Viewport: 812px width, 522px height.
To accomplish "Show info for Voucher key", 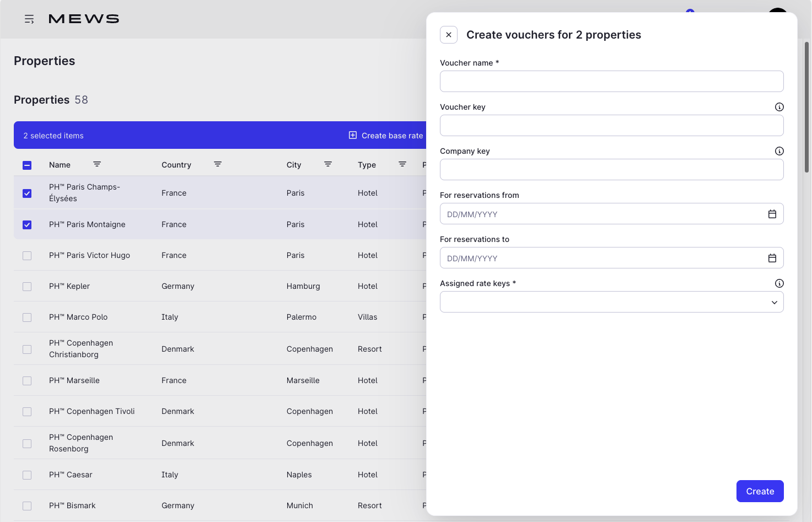I will coord(779,107).
